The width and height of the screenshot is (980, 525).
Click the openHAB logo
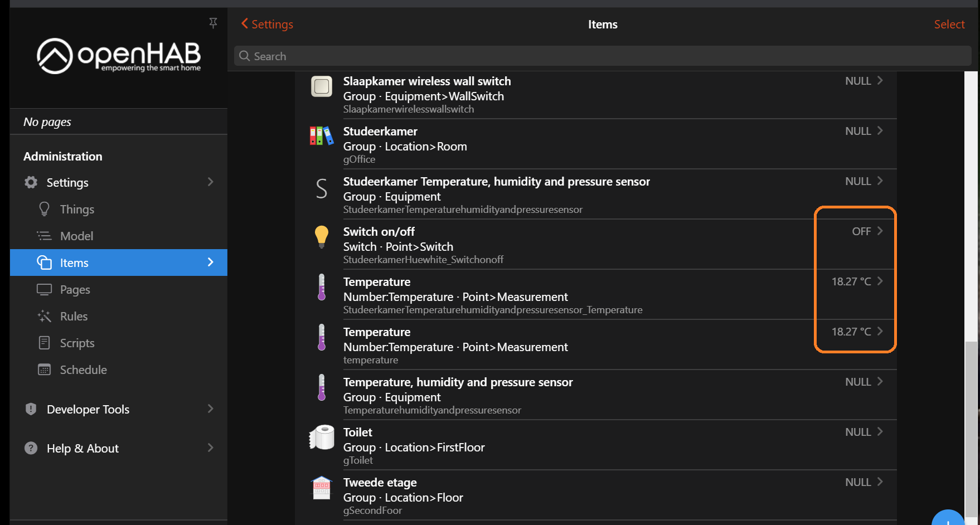pyautogui.click(x=119, y=56)
